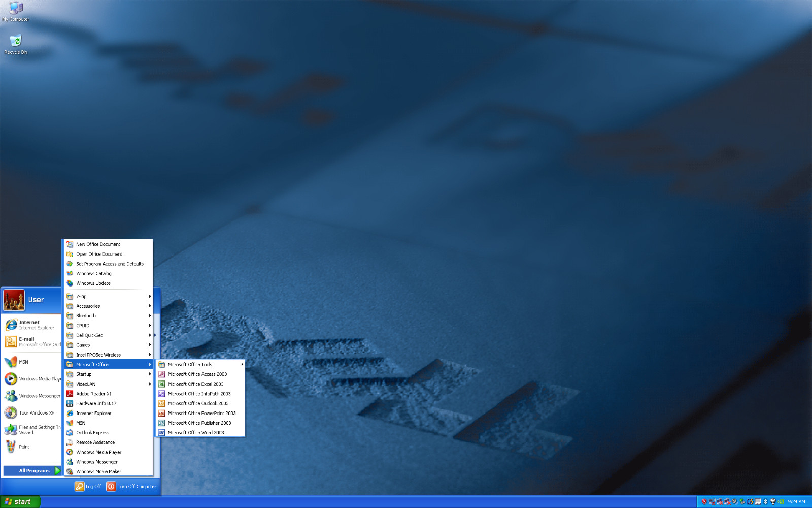Open Microsoft Office InfoPath 2003
The width and height of the screenshot is (812, 508).
[200, 394]
